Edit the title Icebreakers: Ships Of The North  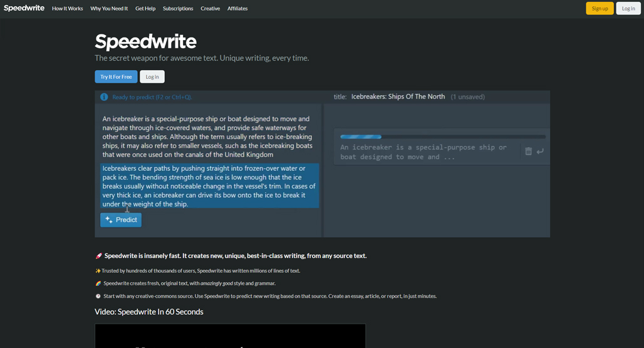coord(398,97)
